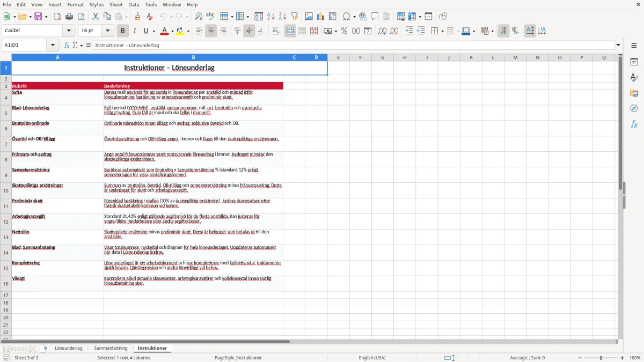Click the English (USA) language status

pos(372,358)
